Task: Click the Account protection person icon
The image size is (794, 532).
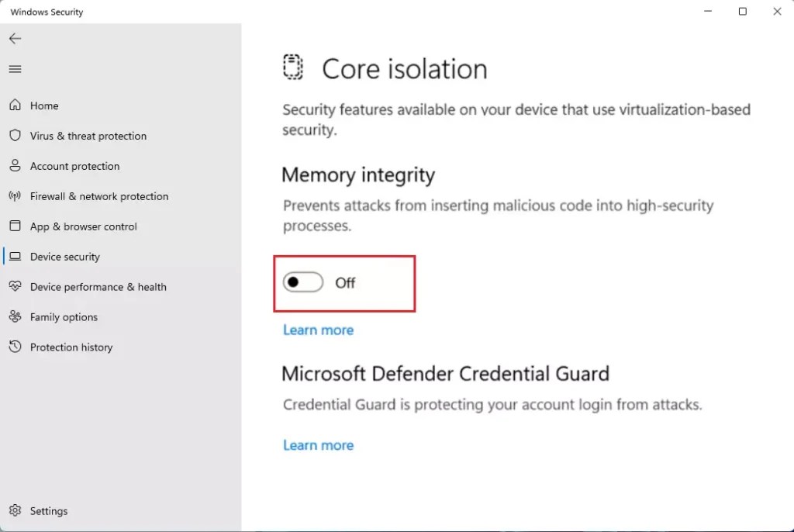Action: (x=16, y=165)
